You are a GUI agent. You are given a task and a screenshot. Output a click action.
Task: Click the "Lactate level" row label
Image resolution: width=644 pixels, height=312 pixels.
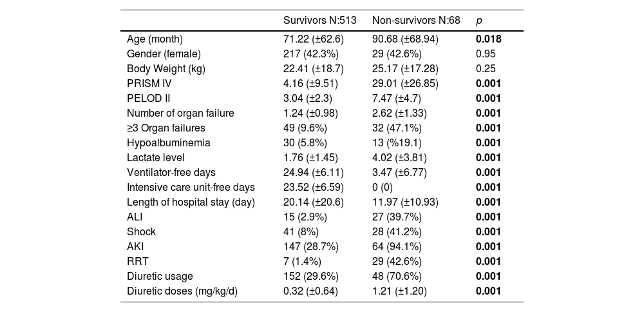coord(156,157)
